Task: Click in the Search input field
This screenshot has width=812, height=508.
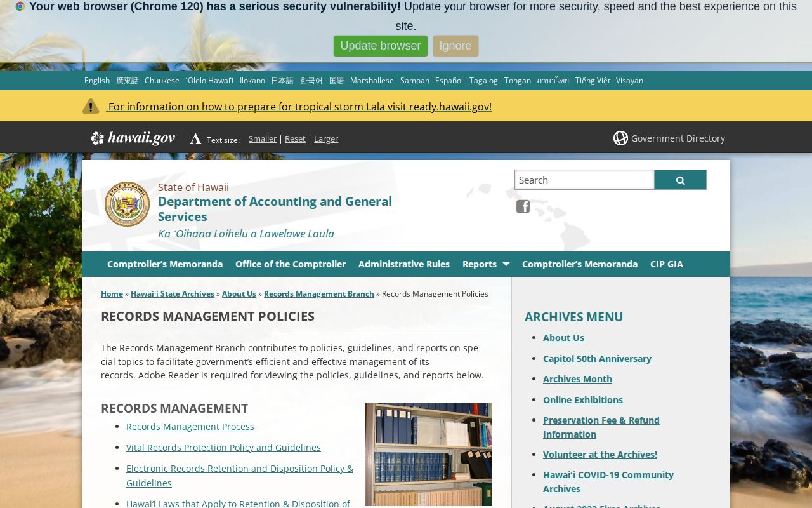Action: point(584,180)
